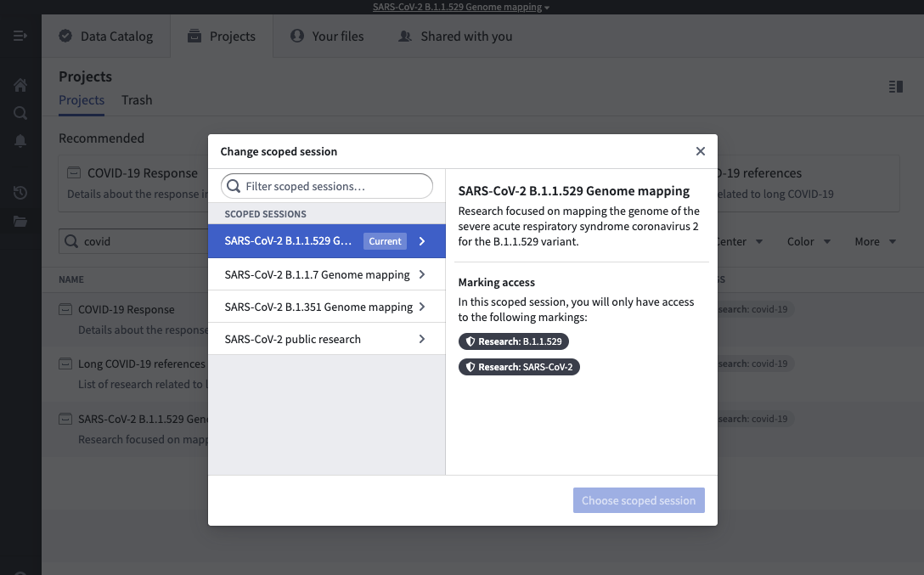Focus the Filter scoped sessions input

point(326,186)
